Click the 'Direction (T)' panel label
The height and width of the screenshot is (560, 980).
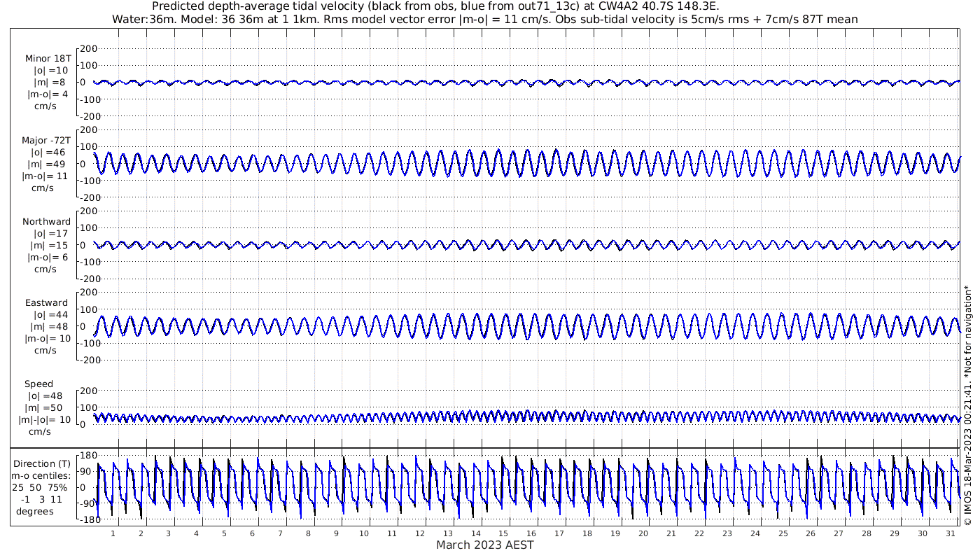click(x=42, y=463)
